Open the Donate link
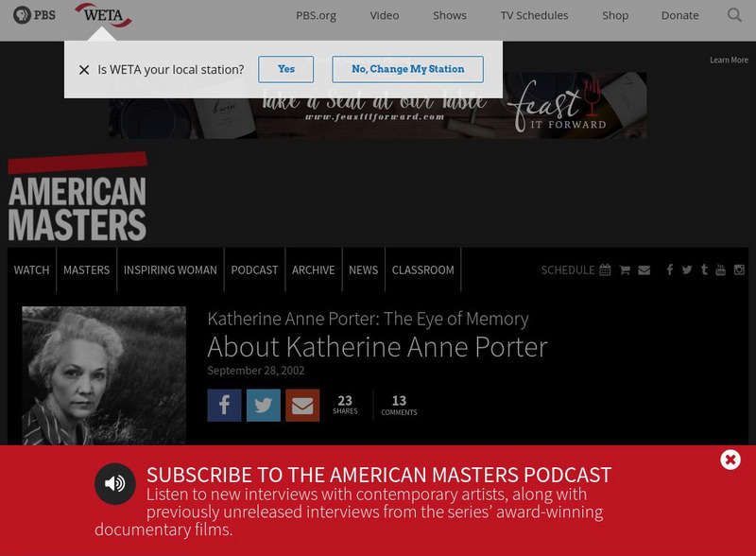This screenshot has width=756, height=556. coord(679,15)
